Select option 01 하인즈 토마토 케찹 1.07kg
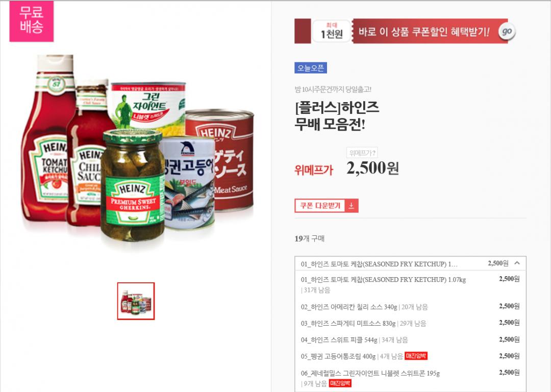Screen dimensions: 551x392 pos(410,284)
